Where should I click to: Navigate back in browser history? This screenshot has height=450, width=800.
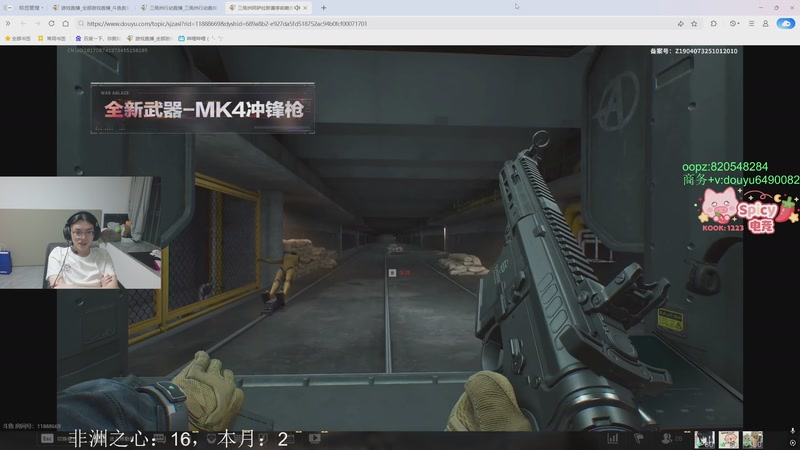[x=23, y=23]
